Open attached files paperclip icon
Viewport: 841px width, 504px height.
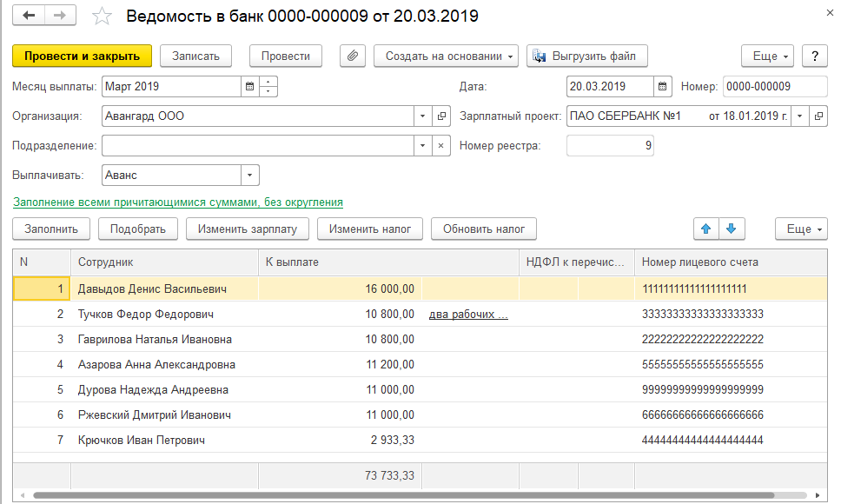(x=352, y=56)
